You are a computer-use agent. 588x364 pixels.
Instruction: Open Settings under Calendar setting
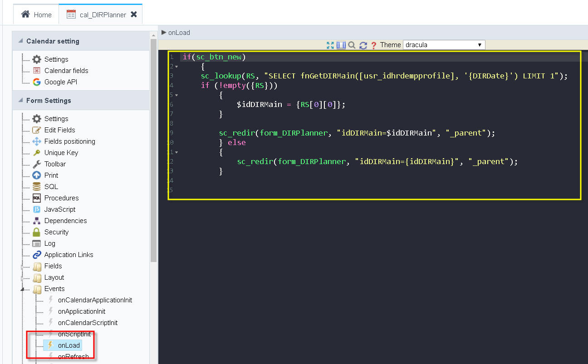coord(56,59)
